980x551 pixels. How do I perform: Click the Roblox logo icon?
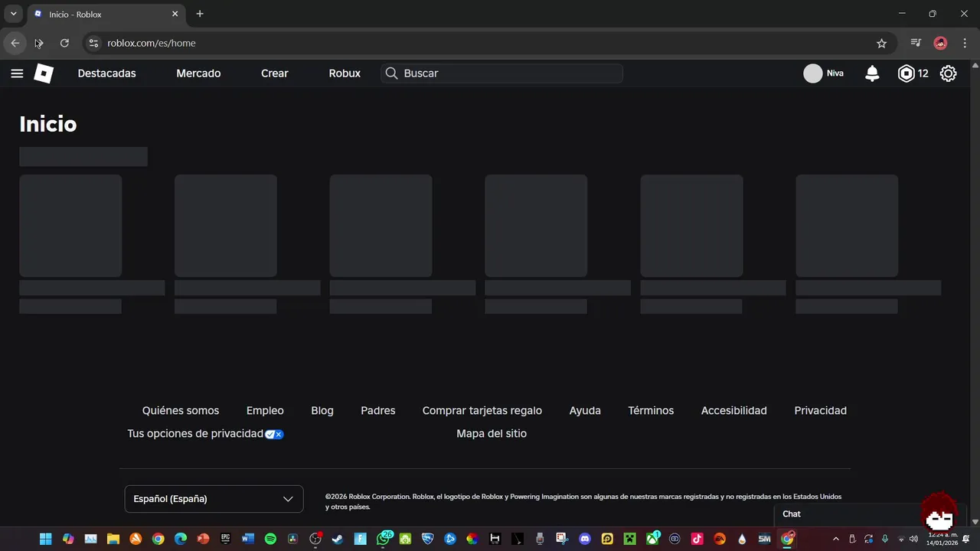tap(44, 73)
